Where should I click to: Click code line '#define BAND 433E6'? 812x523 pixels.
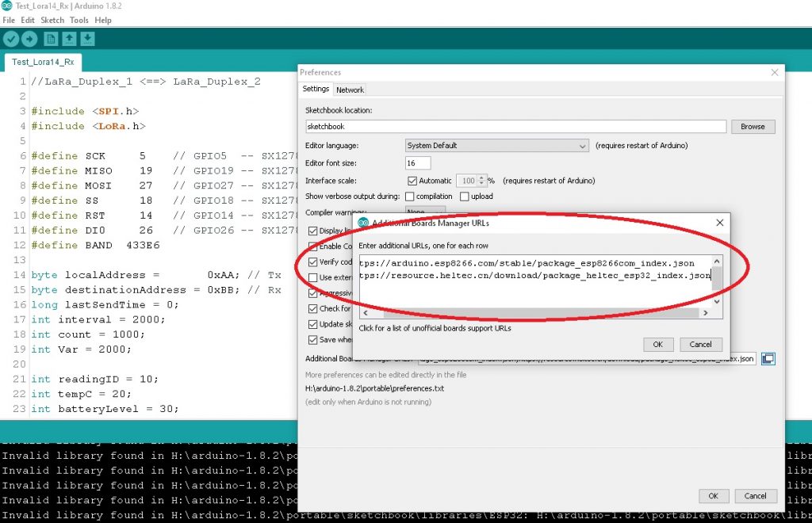[95, 245]
